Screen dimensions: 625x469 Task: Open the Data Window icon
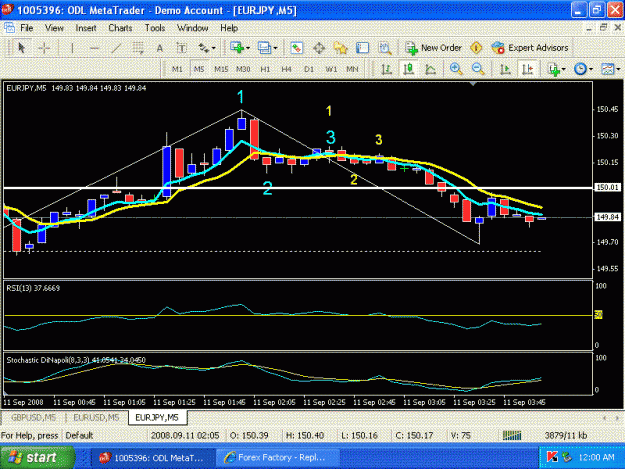(318, 48)
